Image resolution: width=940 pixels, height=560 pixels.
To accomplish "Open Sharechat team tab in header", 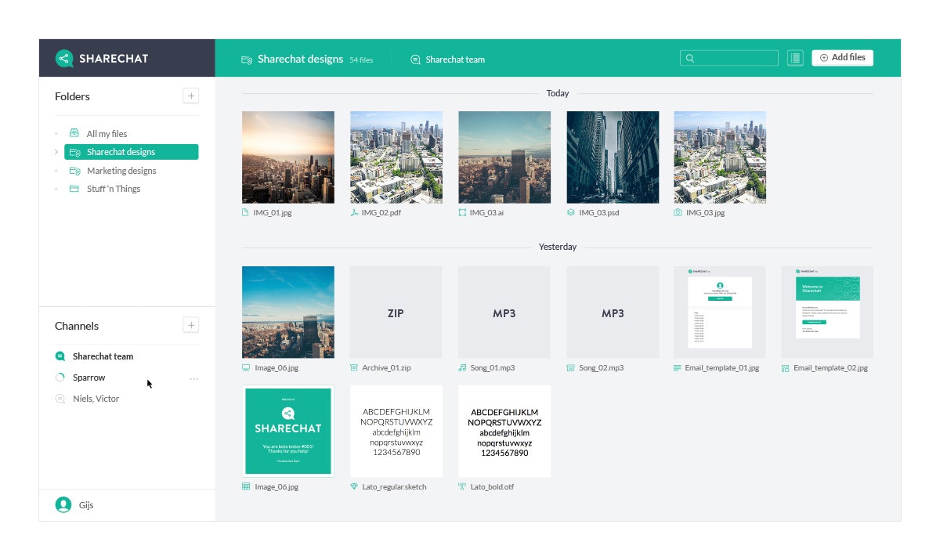I will (448, 60).
